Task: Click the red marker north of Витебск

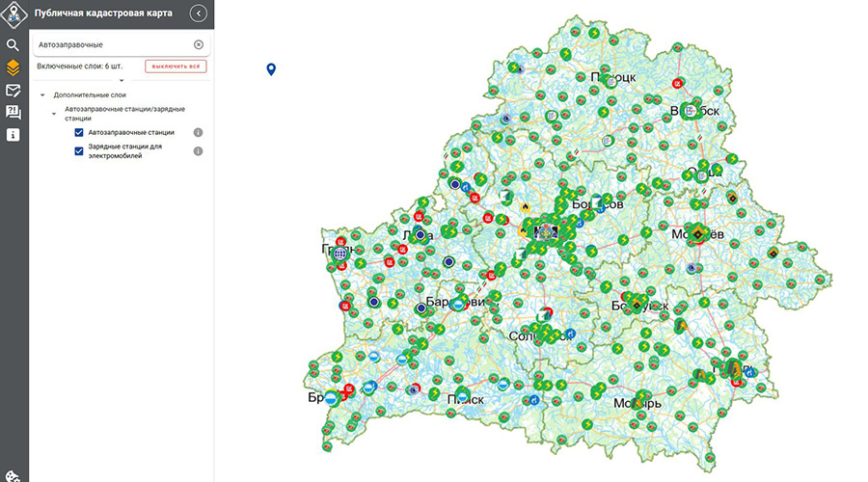Action: pyautogui.click(x=677, y=84)
